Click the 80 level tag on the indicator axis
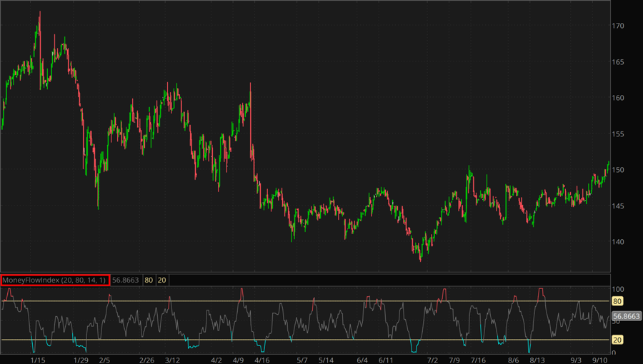 click(619, 301)
